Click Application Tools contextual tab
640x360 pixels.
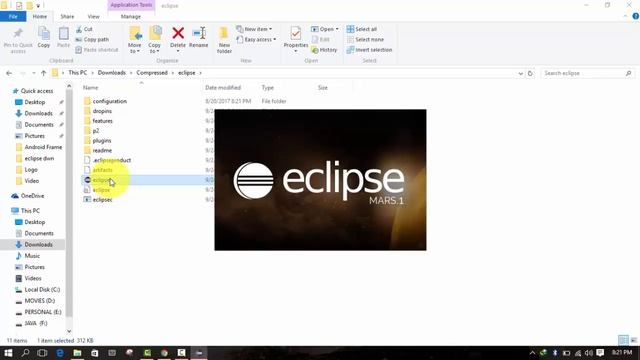(131, 5)
